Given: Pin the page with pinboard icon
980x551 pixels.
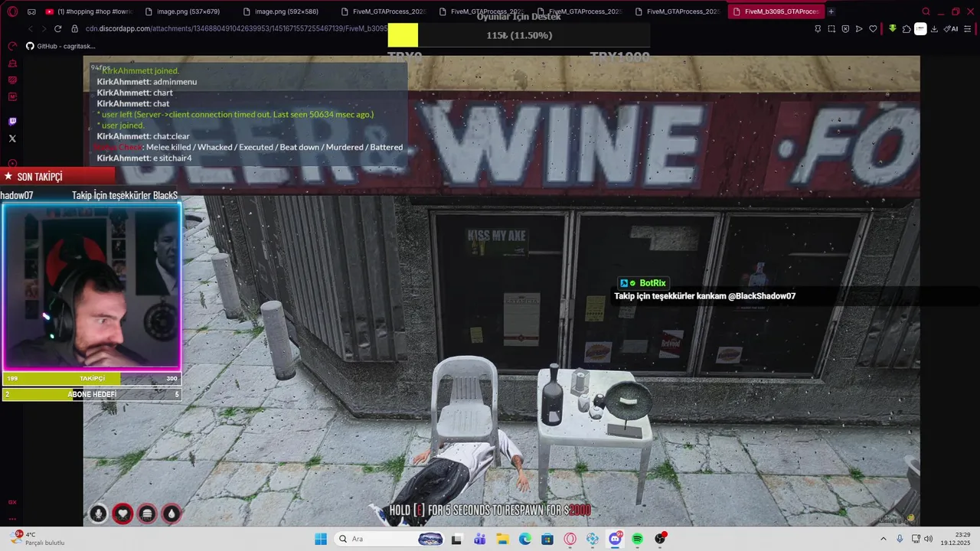Looking at the screenshot, I should (x=818, y=29).
